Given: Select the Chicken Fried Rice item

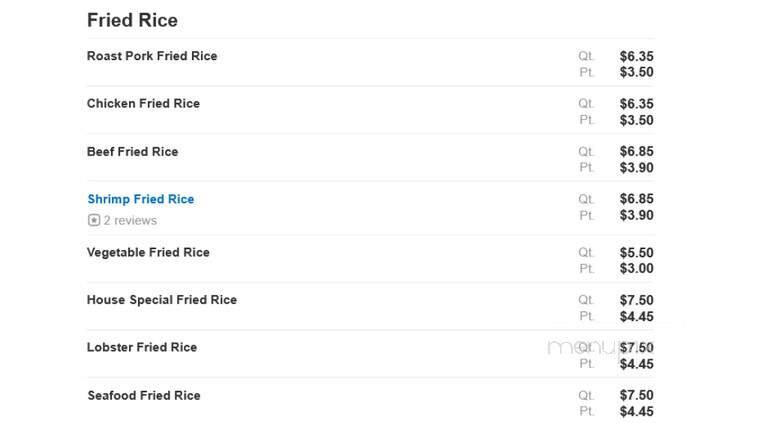Looking at the screenshot, I should pyautogui.click(x=143, y=104).
